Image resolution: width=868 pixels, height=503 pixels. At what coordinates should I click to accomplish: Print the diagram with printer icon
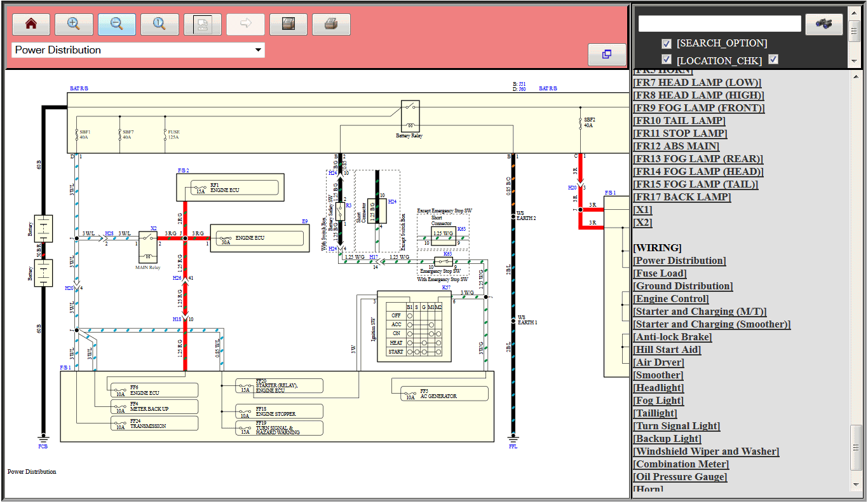pos(331,24)
